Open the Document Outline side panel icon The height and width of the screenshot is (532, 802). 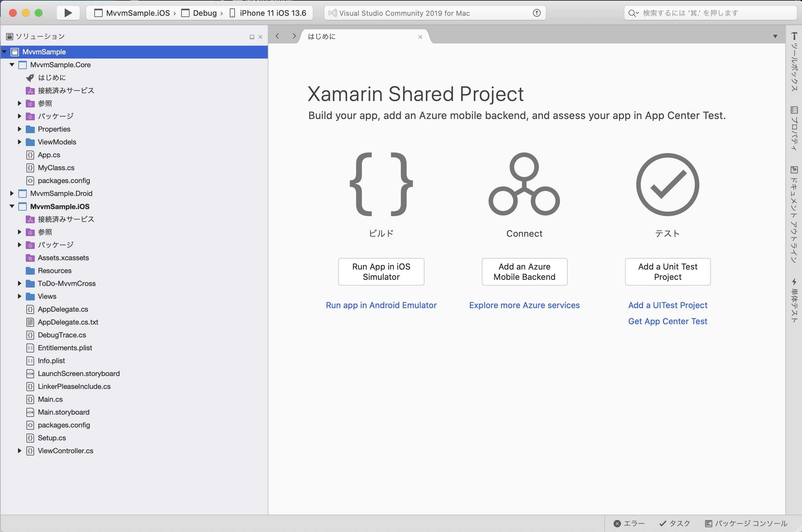794,170
